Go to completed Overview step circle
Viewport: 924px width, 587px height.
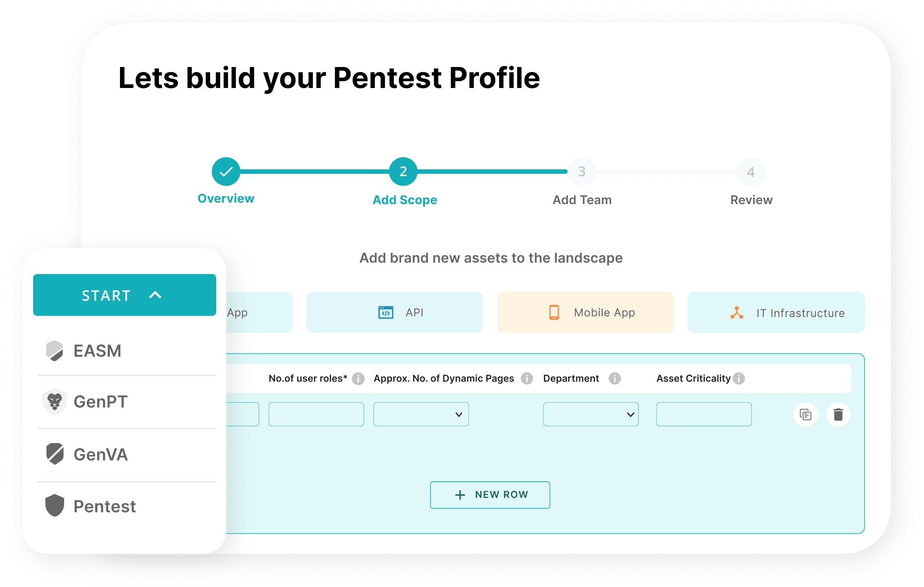click(226, 172)
